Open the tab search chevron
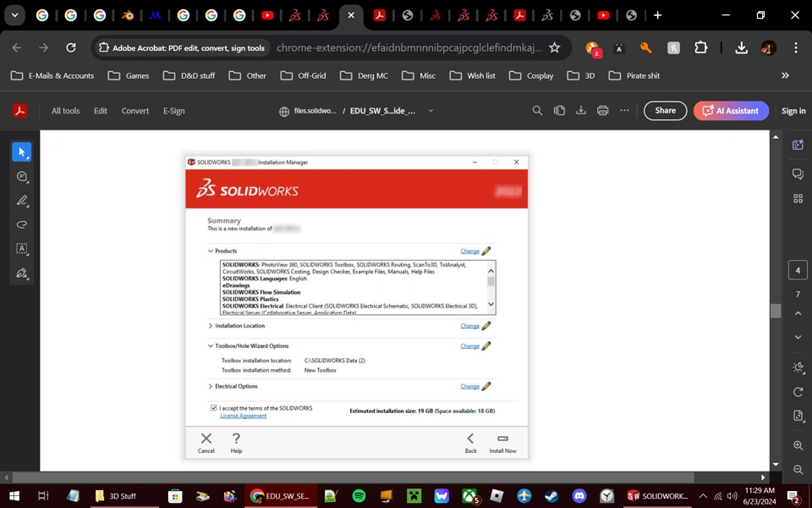The height and width of the screenshot is (508, 812). click(14, 15)
